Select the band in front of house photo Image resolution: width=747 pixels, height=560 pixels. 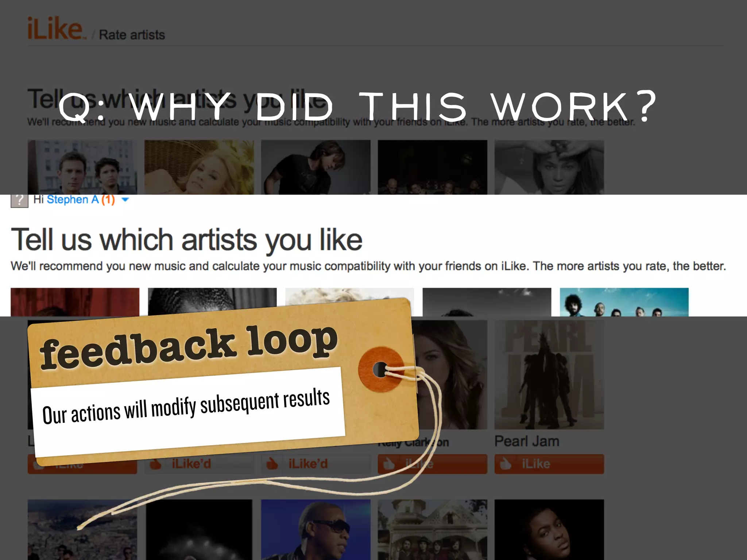pyautogui.click(x=433, y=529)
